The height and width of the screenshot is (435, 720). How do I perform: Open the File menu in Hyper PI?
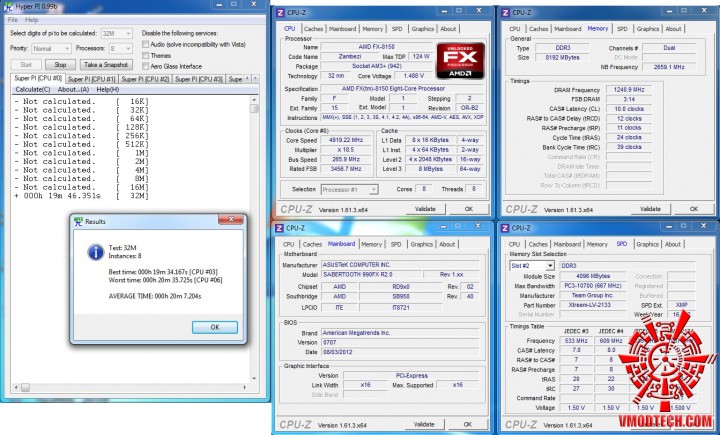[13, 20]
